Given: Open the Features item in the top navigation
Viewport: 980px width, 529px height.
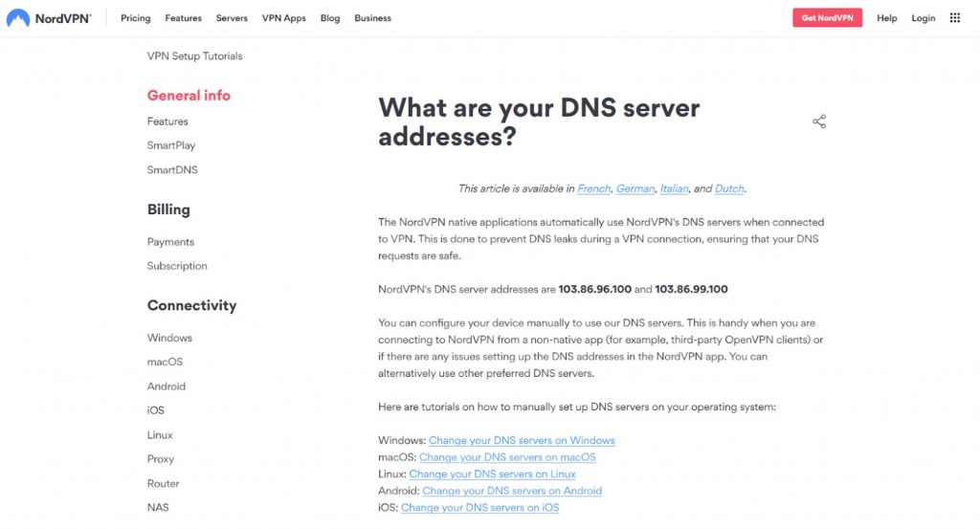Looking at the screenshot, I should (183, 18).
